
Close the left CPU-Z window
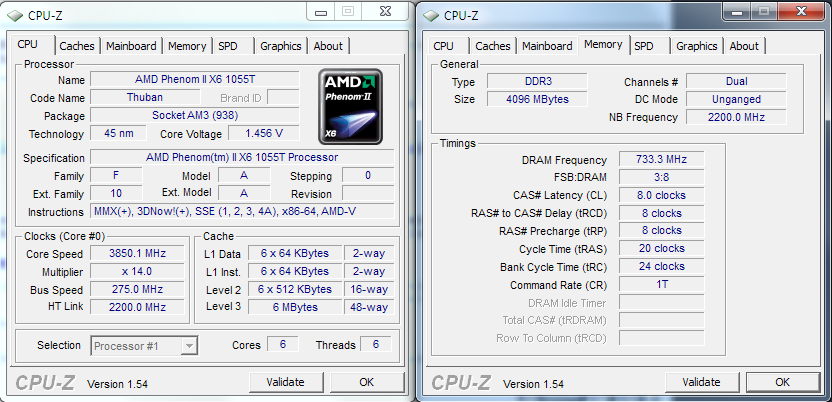[386, 11]
